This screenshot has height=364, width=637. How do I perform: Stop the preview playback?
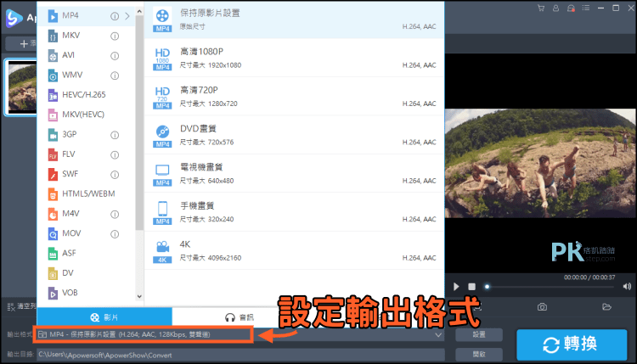point(471,287)
